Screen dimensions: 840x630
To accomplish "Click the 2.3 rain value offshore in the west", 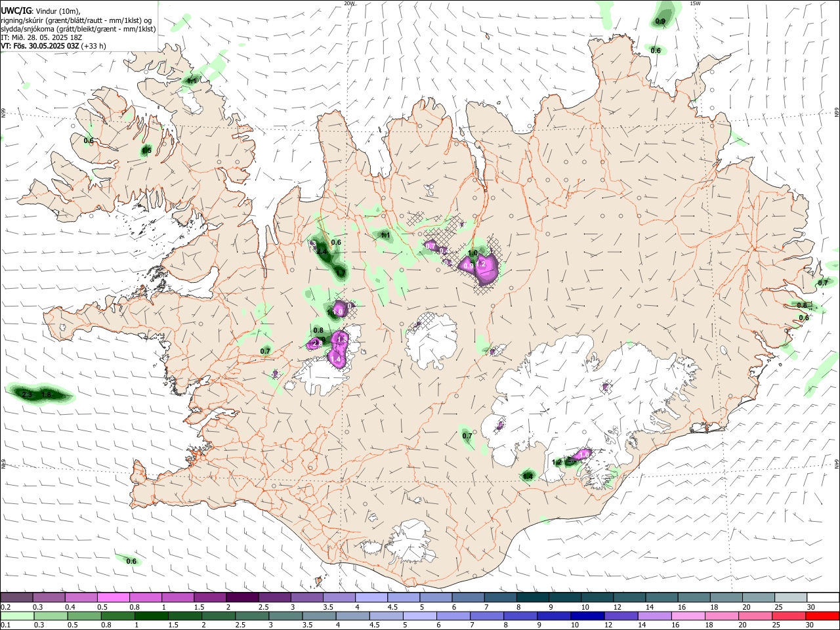I will [27, 394].
